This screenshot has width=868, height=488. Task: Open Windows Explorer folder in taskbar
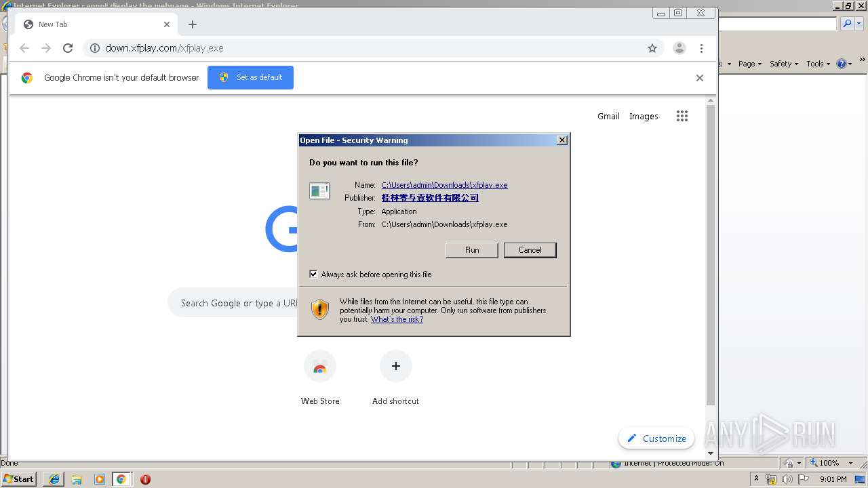77,479
